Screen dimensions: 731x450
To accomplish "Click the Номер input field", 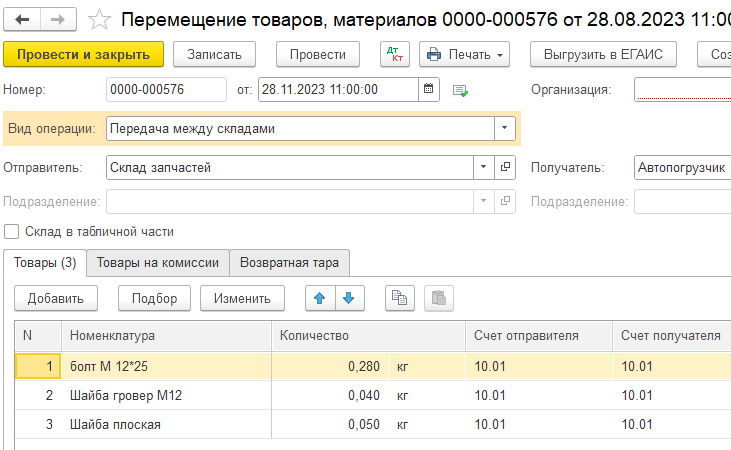I will pos(165,89).
